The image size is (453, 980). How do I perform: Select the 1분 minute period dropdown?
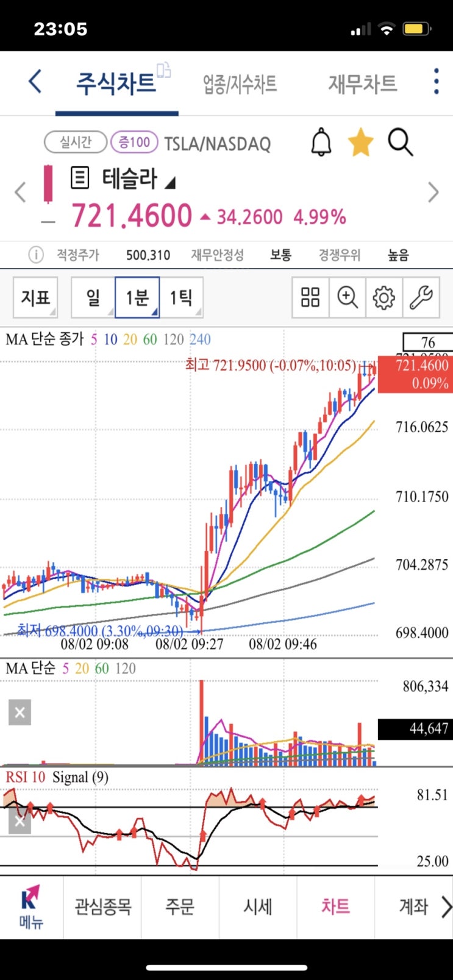click(137, 297)
